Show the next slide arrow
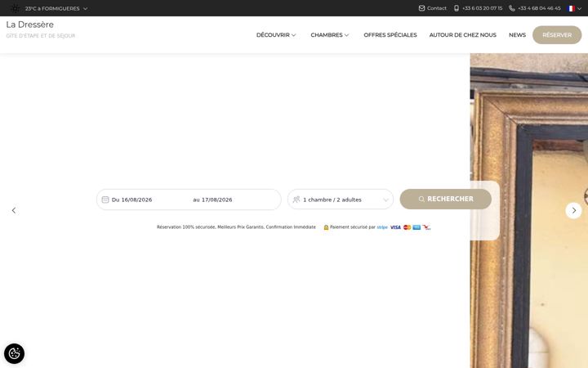 tap(573, 210)
